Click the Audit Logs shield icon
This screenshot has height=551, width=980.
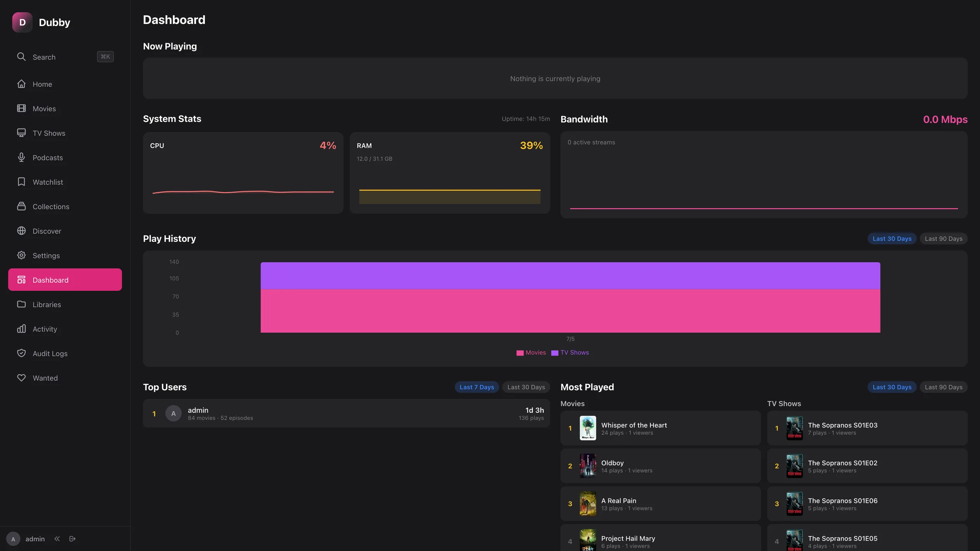click(x=21, y=353)
